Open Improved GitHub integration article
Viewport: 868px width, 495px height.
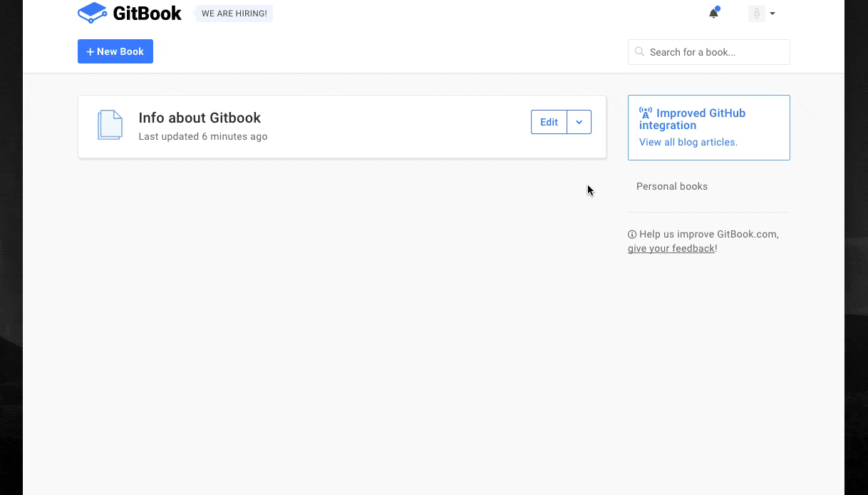point(692,119)
